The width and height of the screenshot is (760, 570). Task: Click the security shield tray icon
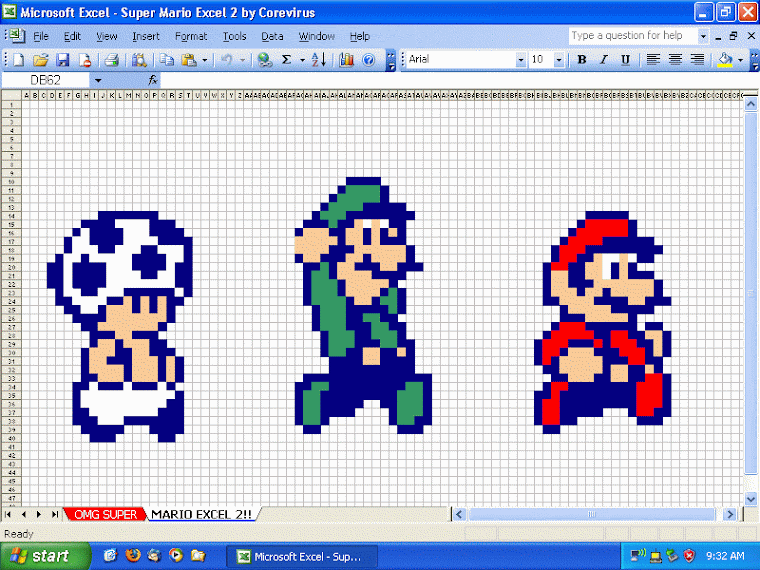pyautogui.click(x=689, y=555)
